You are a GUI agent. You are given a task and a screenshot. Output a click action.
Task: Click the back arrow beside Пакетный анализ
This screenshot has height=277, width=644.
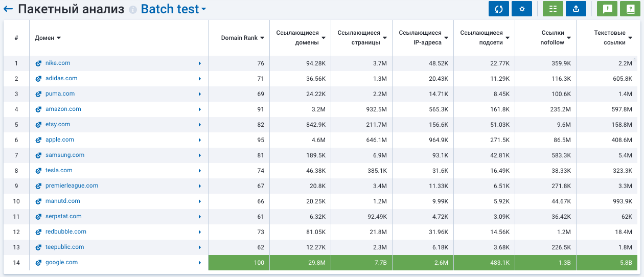coord(8,9)
